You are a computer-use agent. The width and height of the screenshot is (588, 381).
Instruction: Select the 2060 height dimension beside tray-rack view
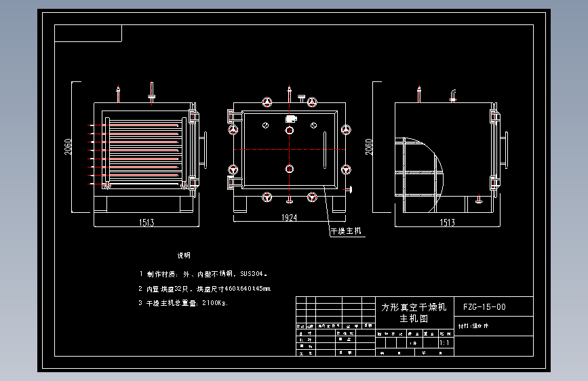(68, 146)
